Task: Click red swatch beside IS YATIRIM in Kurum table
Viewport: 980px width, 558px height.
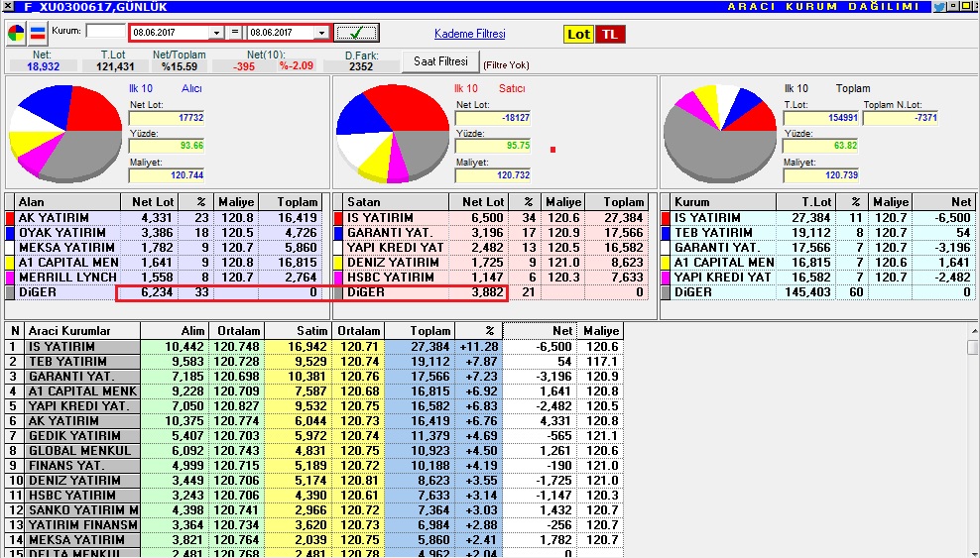Action: click(666, 218)
